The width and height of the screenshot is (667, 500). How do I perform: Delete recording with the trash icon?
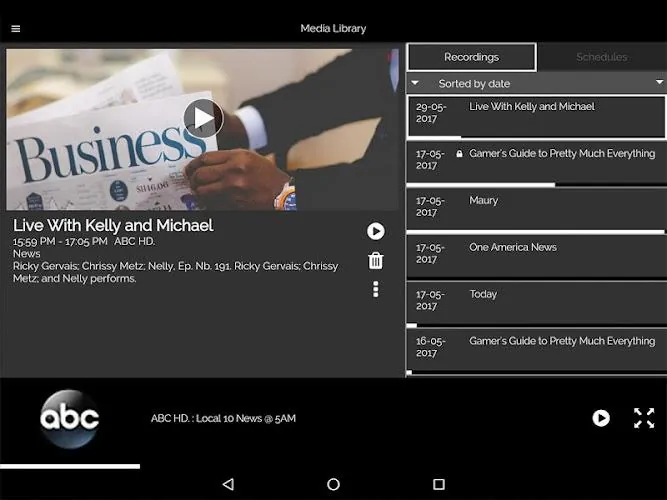pos(376,260)
